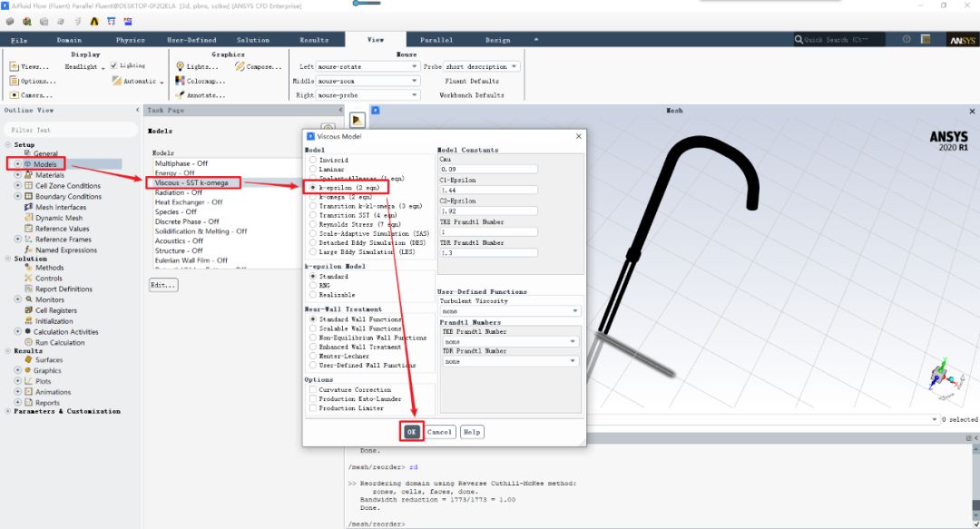Toggle the Lighting checkbox

pos(113,65)
